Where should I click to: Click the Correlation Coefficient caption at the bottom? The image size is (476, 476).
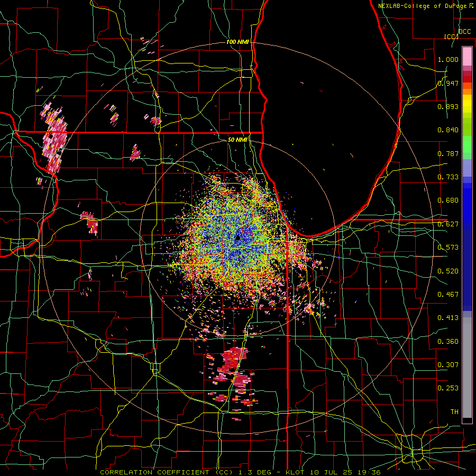click(x=241, y=472)
